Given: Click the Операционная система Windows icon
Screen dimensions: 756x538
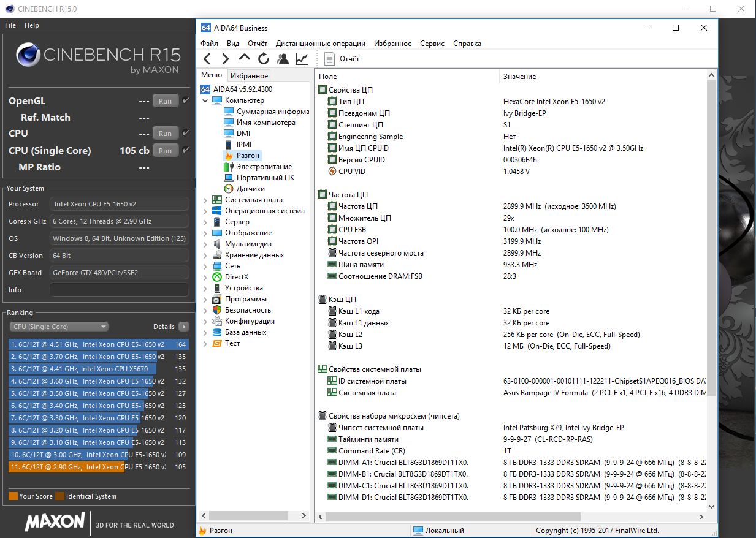Looking at the screenshot, I should 217,211.
